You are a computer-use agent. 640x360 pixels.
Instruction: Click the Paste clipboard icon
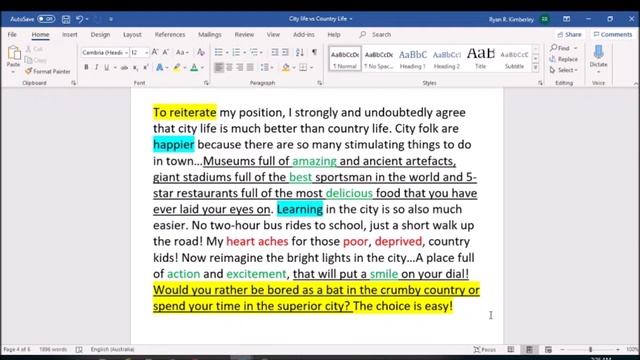click(x=14, y=53)
